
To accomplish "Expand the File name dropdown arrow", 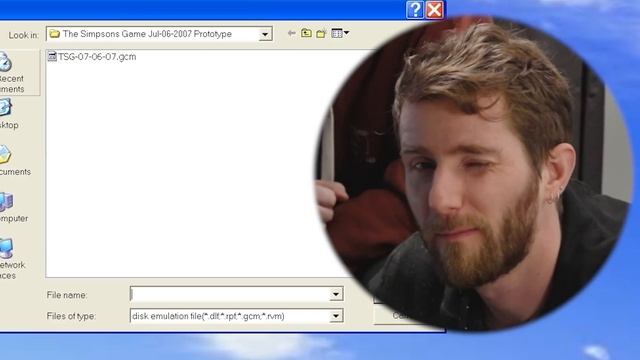I will [336, 294].
